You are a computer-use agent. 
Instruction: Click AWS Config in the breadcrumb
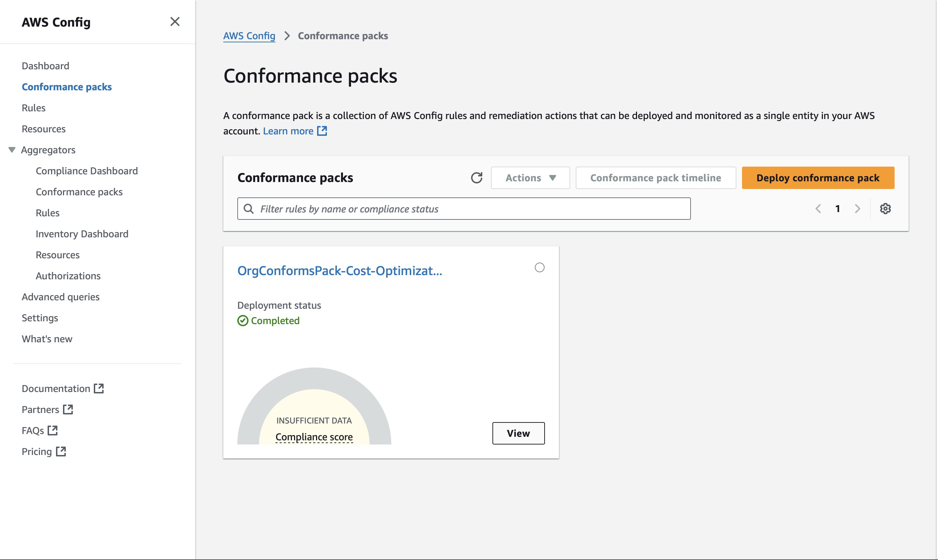pos(249,35)
